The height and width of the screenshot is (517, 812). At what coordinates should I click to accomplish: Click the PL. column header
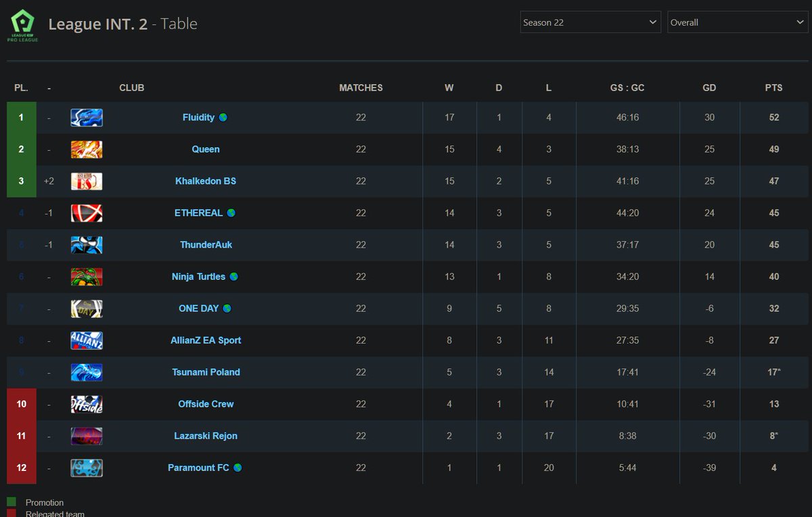21,88
